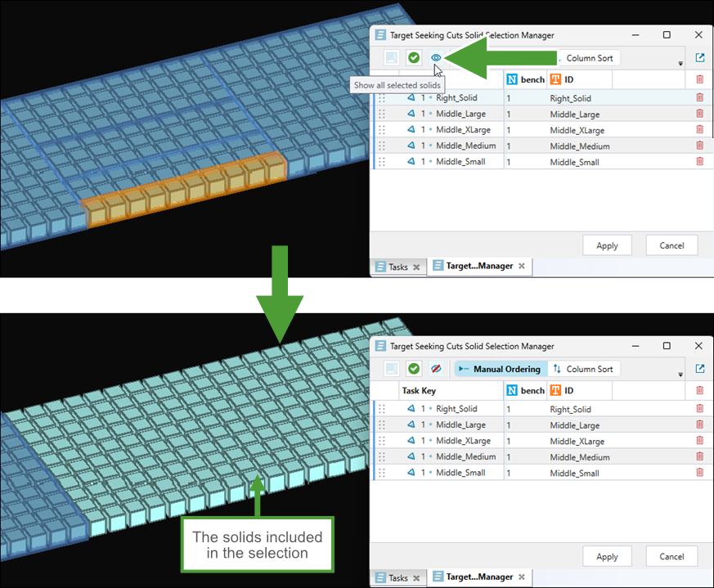Click the picture icon left of the checkmark in lower window
714x588 pixels.
pyautogui.click(x=392, y=369)
